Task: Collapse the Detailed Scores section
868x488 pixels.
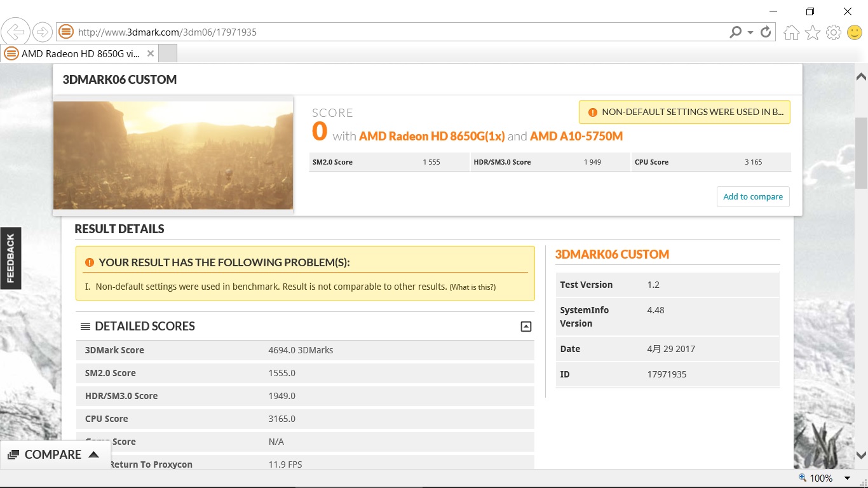Action: click(x=526, y=327)
